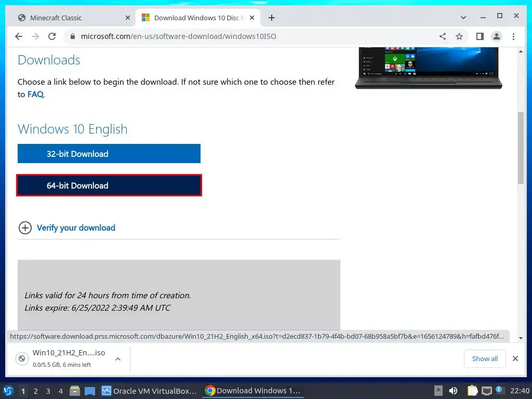Close the Download Windows 10 Disc tab
The image size is (532, 399).
[252, 18]
